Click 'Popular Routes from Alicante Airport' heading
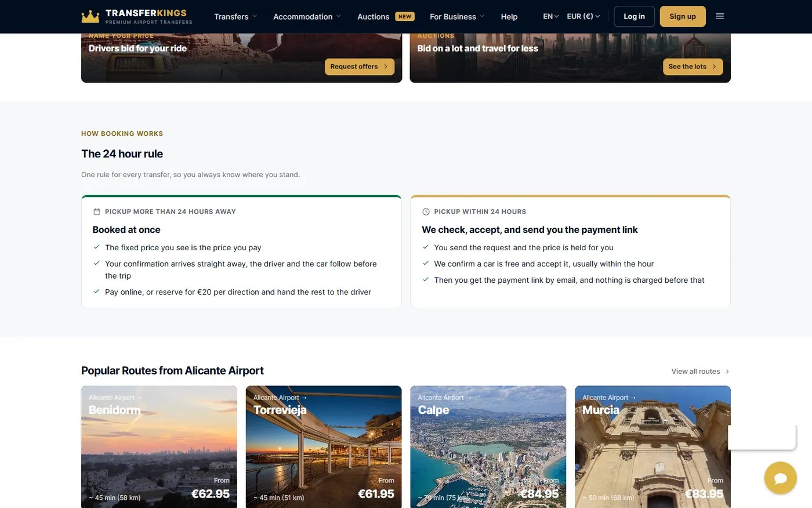Screen dimensions: 812x508 coord(172,371)
